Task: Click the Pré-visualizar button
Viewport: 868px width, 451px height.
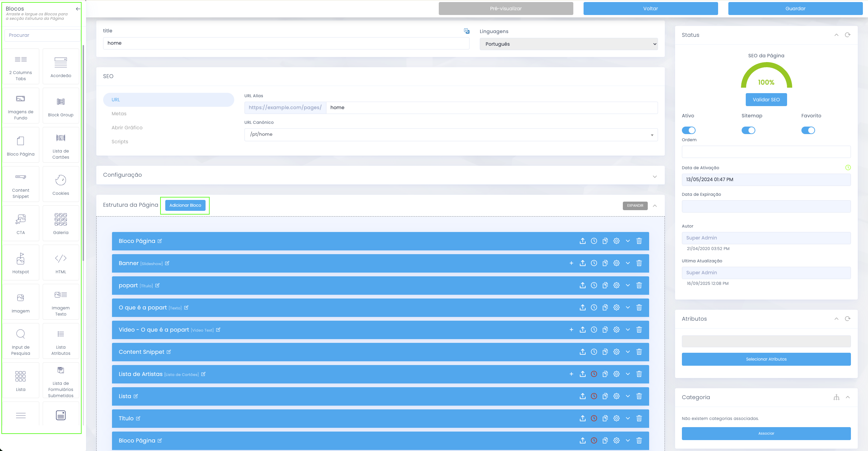Action: click(x=506, y=9)
